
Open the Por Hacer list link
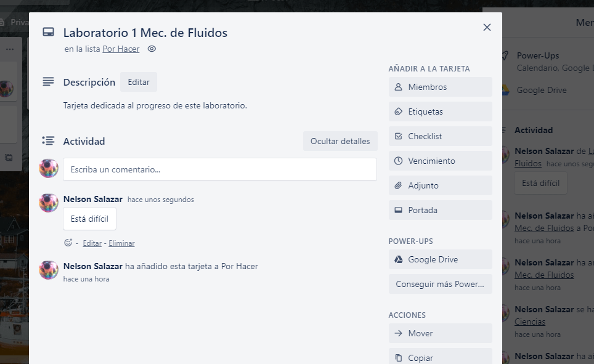[121, 49]
